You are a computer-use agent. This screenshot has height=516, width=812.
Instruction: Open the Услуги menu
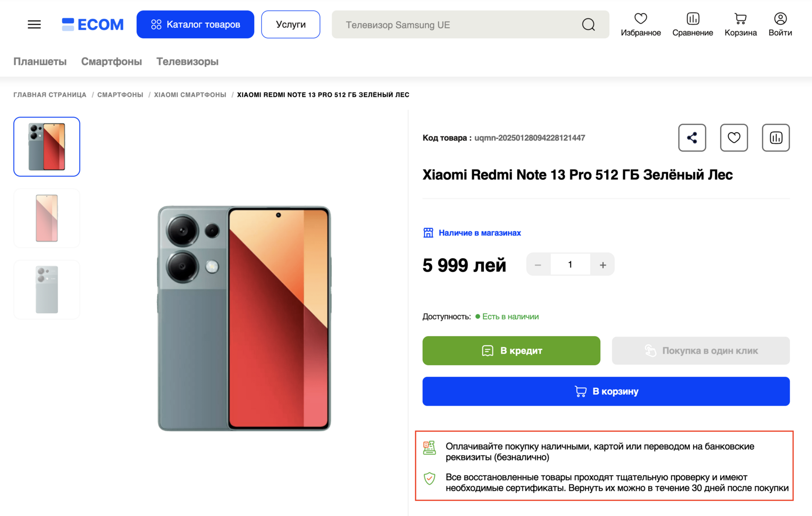coord(290,25)
